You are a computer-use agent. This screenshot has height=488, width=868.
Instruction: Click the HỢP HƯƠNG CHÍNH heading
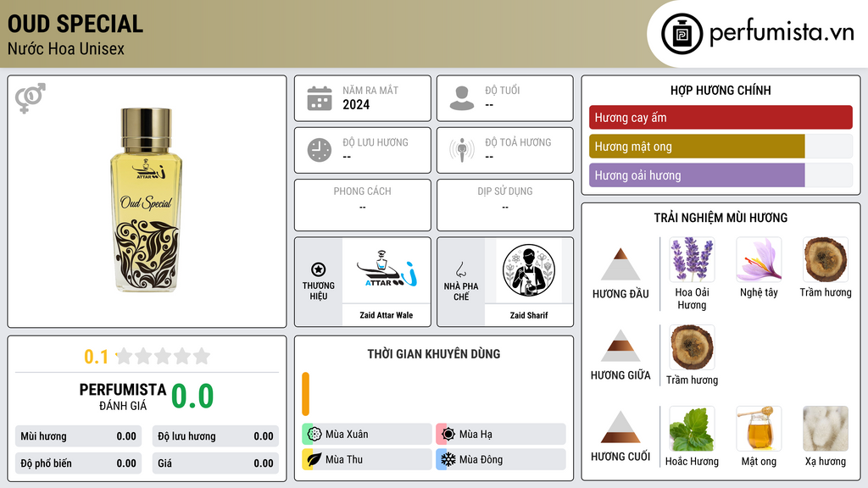pos(721,90)
